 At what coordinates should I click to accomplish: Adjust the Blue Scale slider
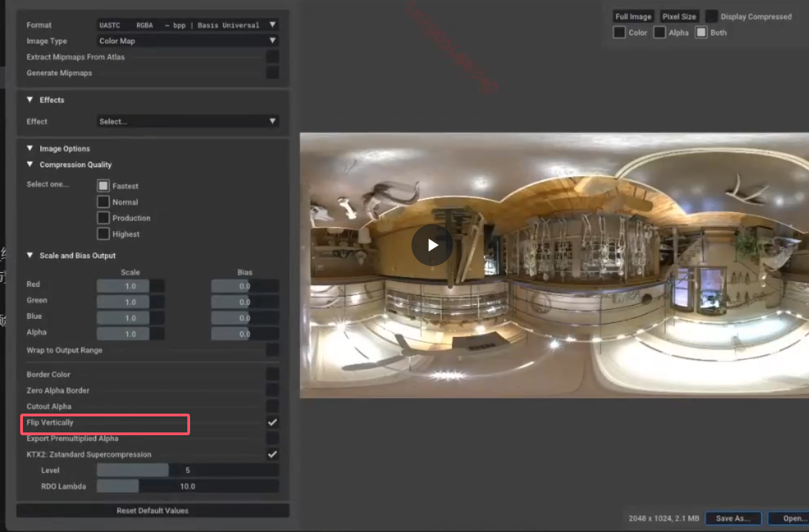(x=130, y=318)
